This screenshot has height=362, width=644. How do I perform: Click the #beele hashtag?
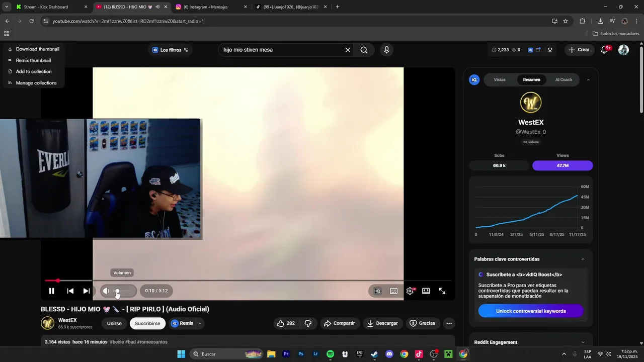117,342
